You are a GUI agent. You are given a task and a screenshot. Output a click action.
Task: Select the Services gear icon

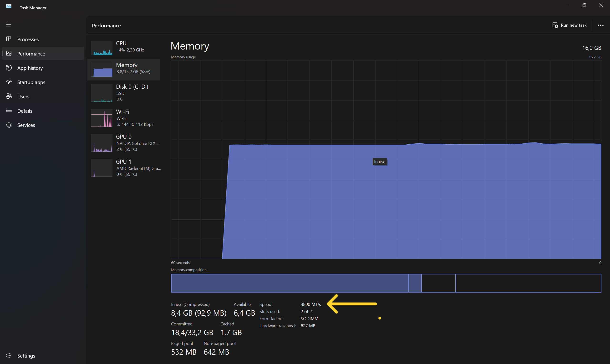pos(9,125)
